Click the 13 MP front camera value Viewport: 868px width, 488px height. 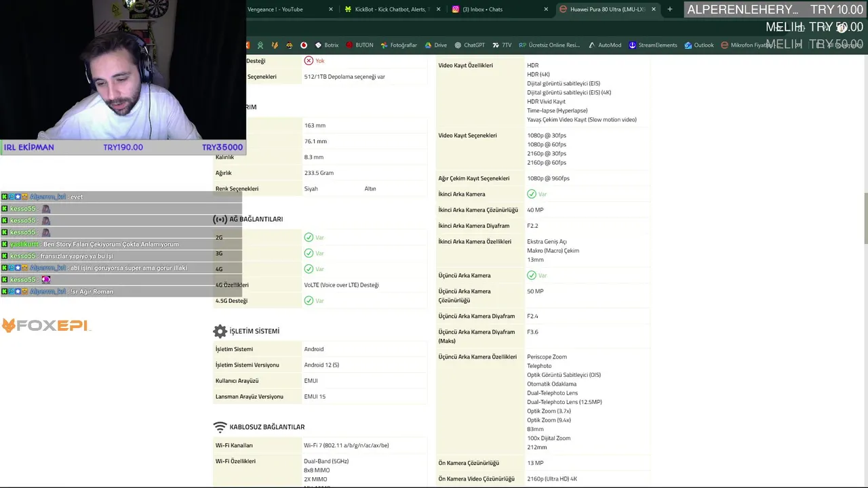[x=535, y=463]
